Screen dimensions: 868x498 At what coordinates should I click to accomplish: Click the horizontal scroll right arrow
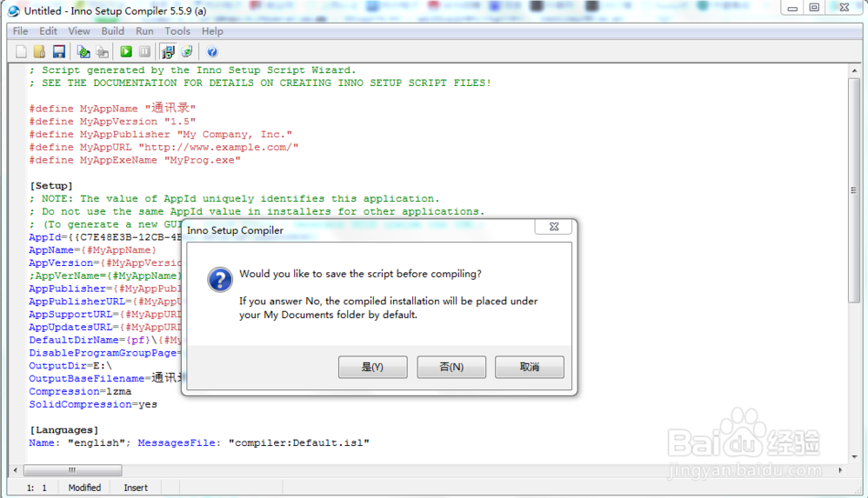pos(840,470)
